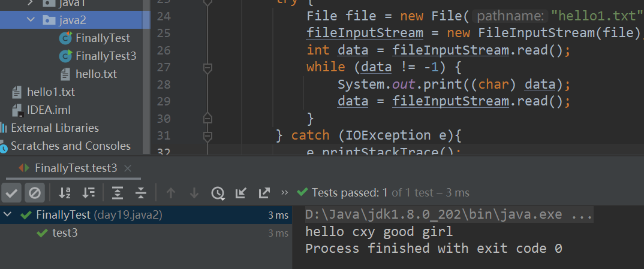
Task: Sort test results alphabetically
Action: coord(64,192)
